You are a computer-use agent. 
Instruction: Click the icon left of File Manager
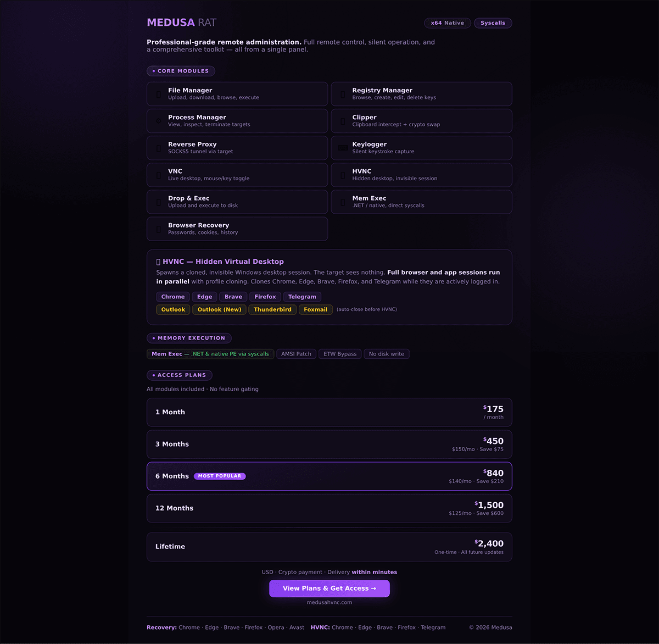click(x=159, y=94)
